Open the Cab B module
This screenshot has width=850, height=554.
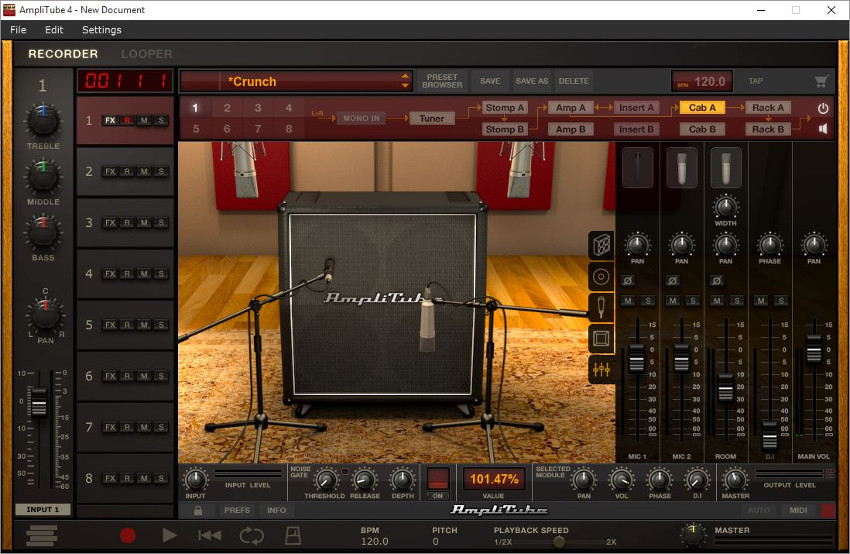click(x=702, y=129)
